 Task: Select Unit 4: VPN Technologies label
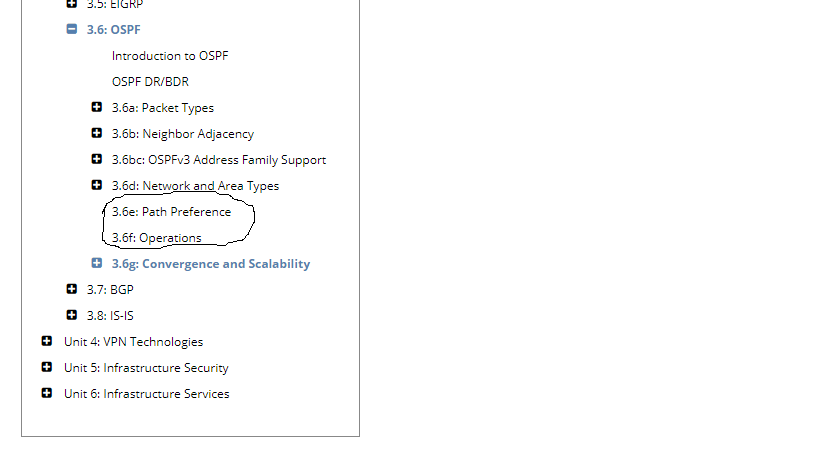(134, 342)
